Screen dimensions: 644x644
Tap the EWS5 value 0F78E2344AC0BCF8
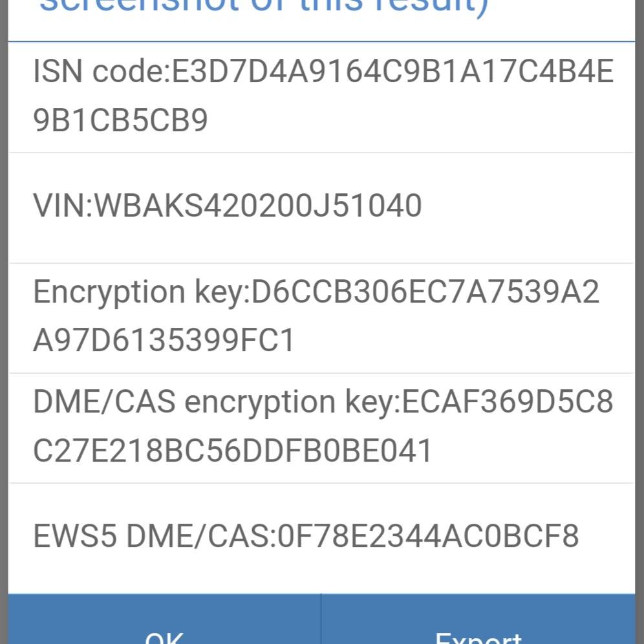[x=429, y=536]
